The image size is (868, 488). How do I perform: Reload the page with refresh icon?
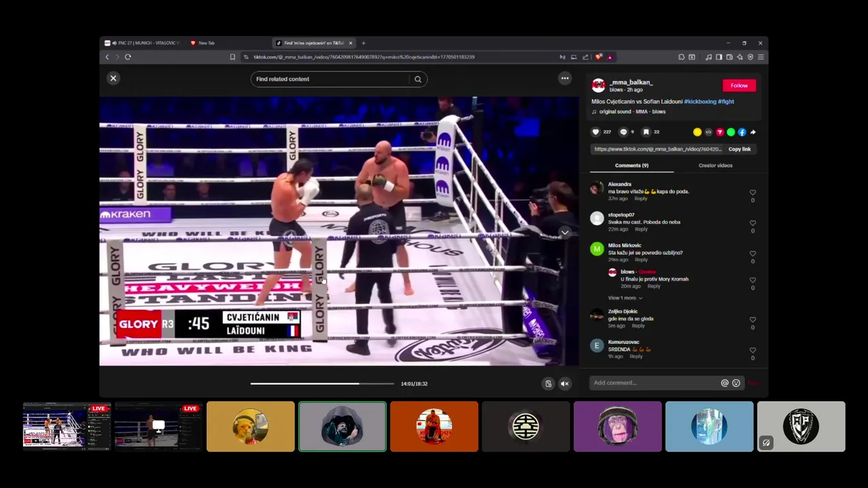pyautogui.click(x=127, y=57)
